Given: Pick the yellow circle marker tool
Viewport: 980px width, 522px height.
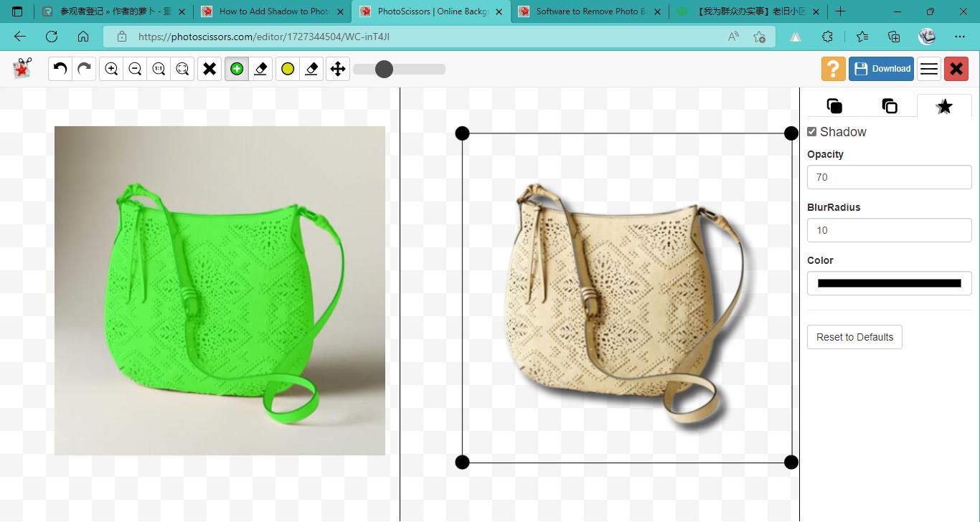Looking at the screenshot, I should coord(288,69).
